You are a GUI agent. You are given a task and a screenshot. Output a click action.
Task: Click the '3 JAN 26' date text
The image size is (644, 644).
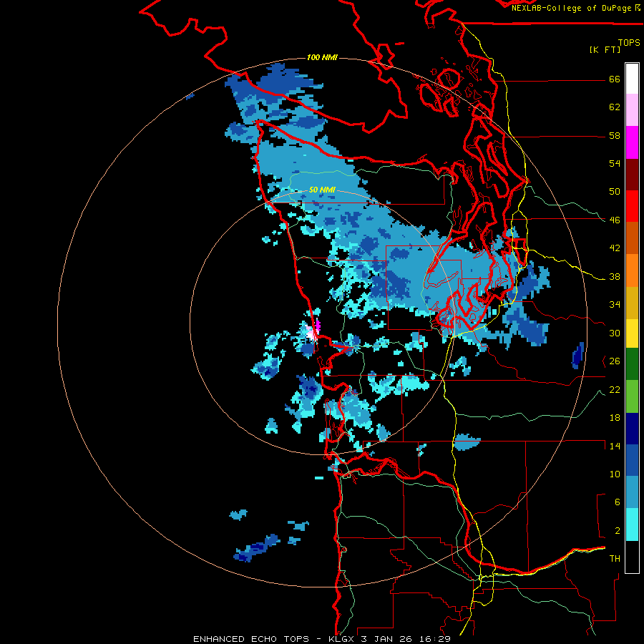[388, 639]
